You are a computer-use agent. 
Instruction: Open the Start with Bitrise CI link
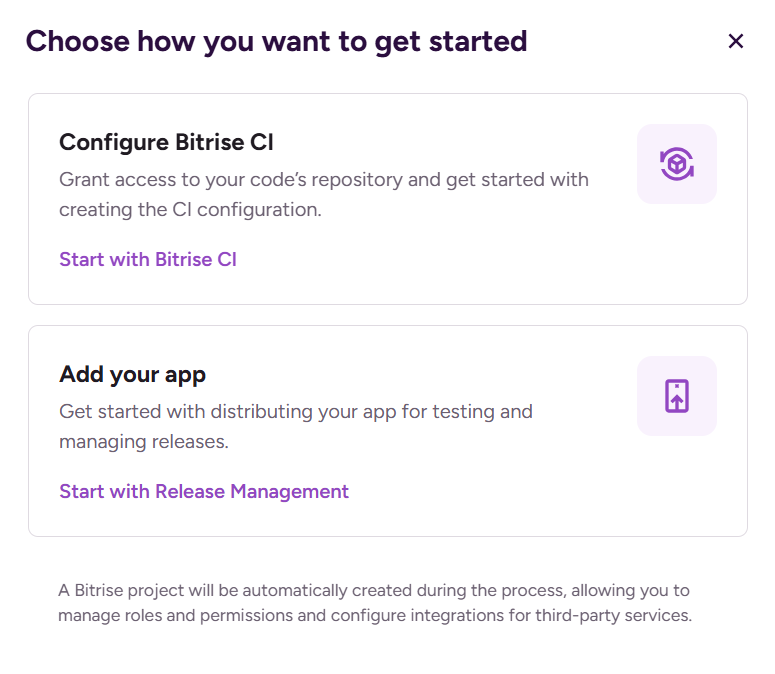coord(147,260)
